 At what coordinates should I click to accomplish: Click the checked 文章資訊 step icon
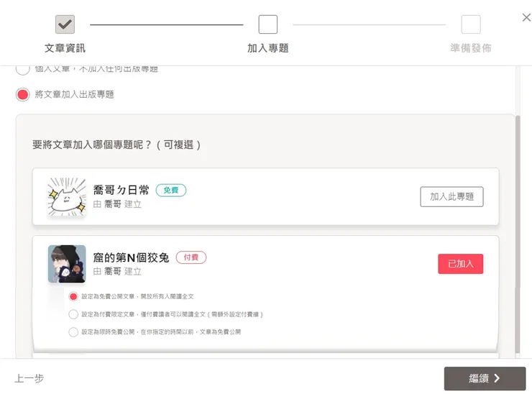[x=65, y=24]
